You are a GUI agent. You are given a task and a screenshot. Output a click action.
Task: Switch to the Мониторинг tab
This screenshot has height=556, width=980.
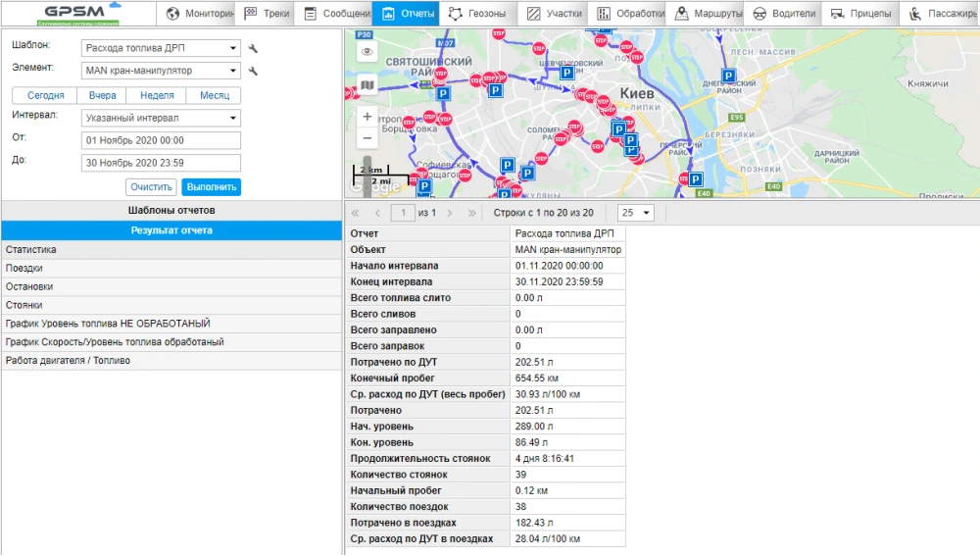click(x=199, y=14)
